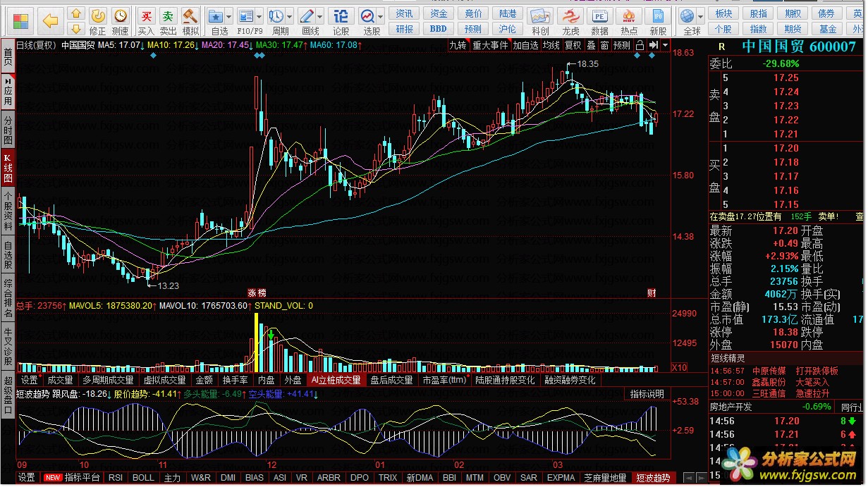Open the 全球 globe icon
The height and width of the screenshot is (487, 868).
(688, 16)
